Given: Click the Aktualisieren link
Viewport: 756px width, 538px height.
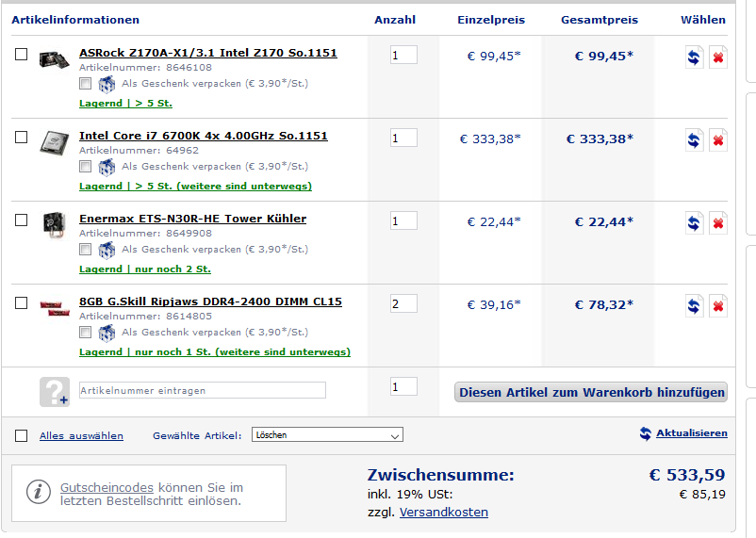Looking at the screenshot, I should (691, 433).
